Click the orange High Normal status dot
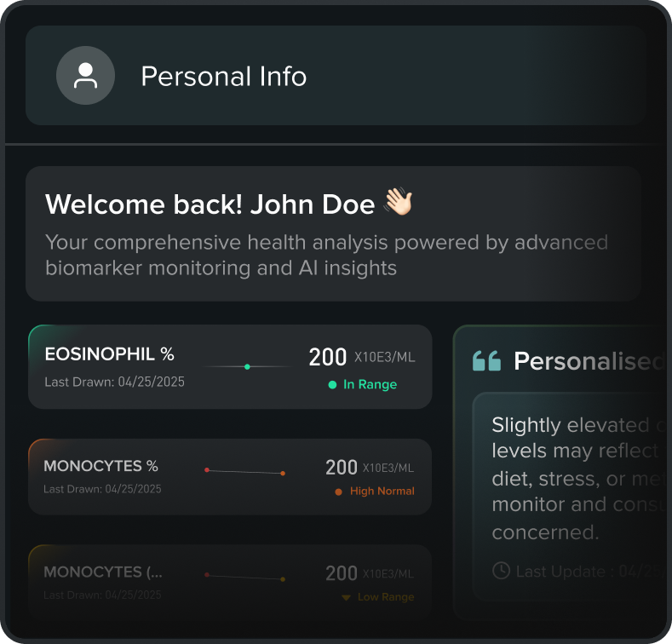This screenshot has height=644, width=672. [338, 492]
